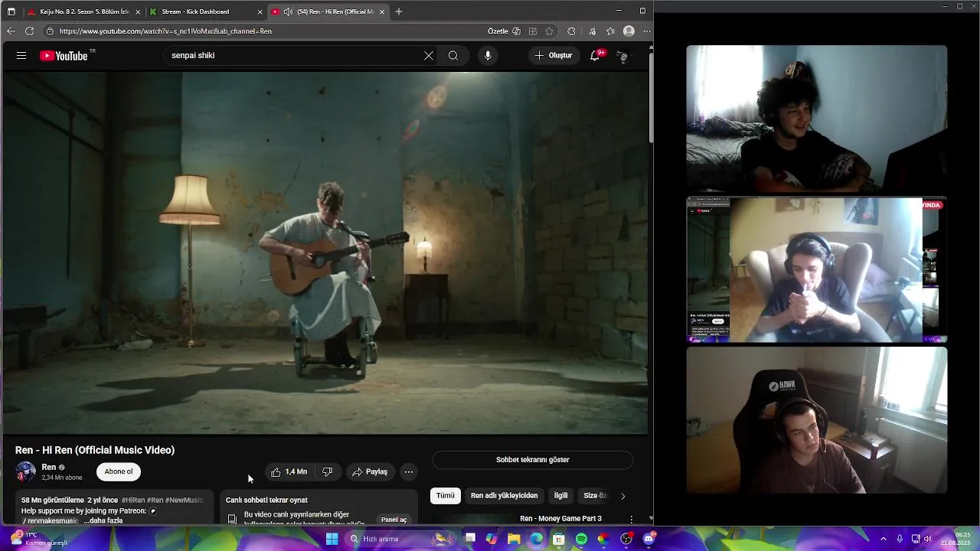
Task: Close the Kaiju No. 8 tab
Action: point(138,11)
